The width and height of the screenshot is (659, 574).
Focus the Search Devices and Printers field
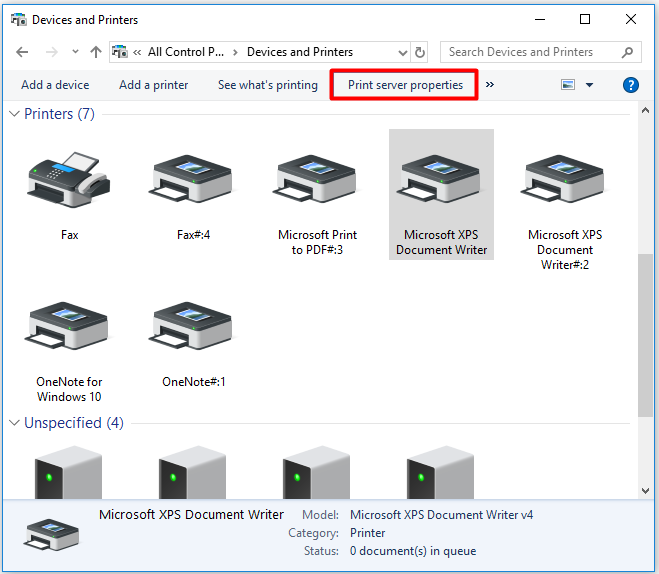[x=540, y=52]
